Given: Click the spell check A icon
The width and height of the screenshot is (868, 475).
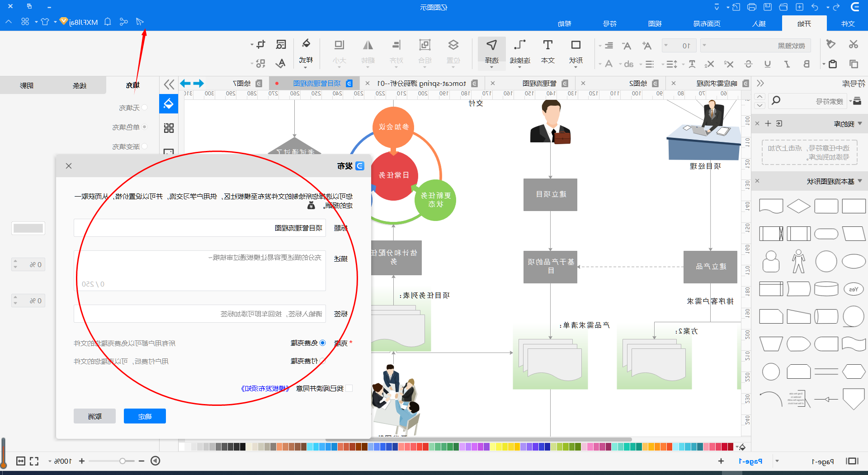Looking at the screenshot, I should tap(281, 63).
